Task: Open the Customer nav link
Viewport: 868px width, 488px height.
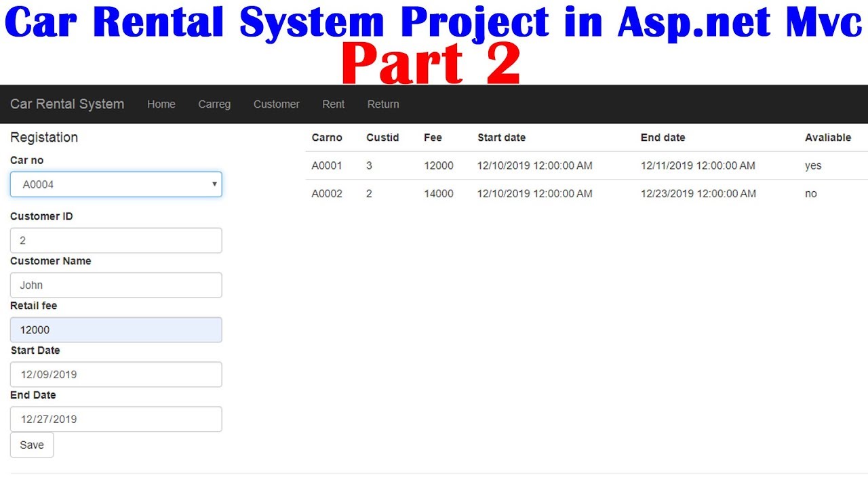Action: 276,104
